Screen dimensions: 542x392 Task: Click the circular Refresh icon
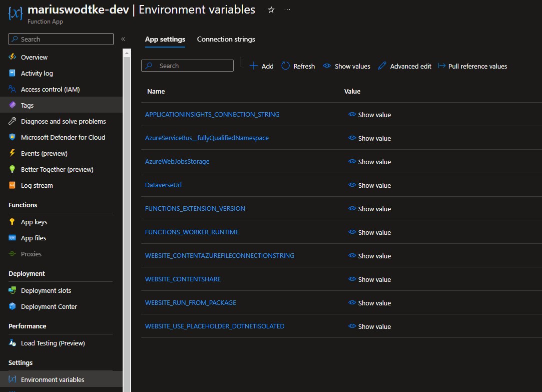click(x=285, y=66)
